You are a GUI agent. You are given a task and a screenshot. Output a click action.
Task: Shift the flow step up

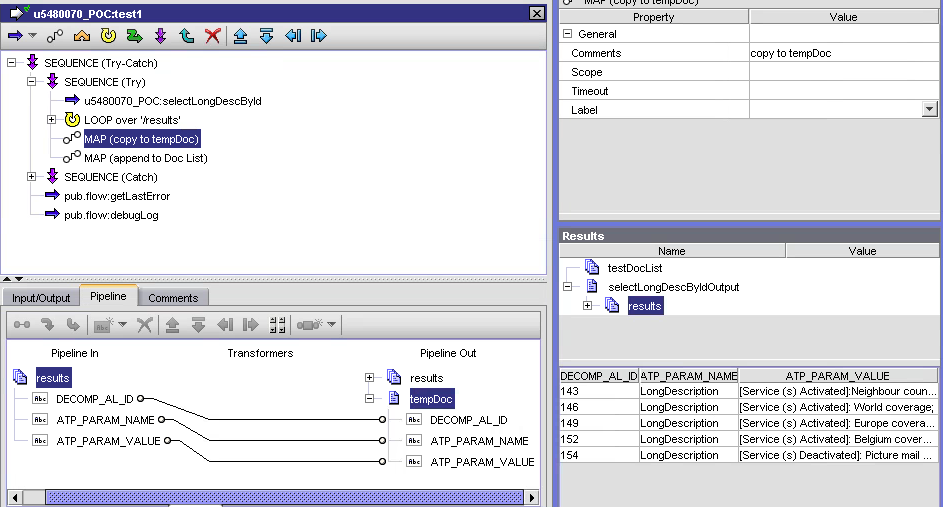pos(240,36)
